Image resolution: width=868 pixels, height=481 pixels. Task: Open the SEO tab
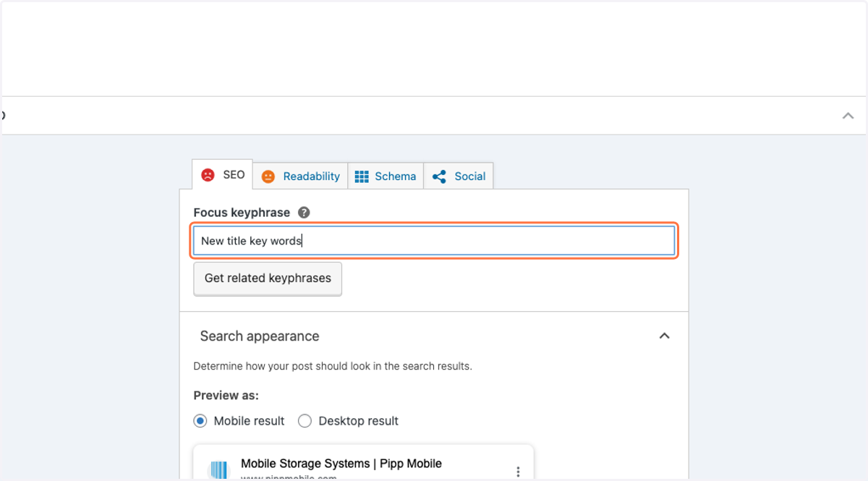coord(222,175)
